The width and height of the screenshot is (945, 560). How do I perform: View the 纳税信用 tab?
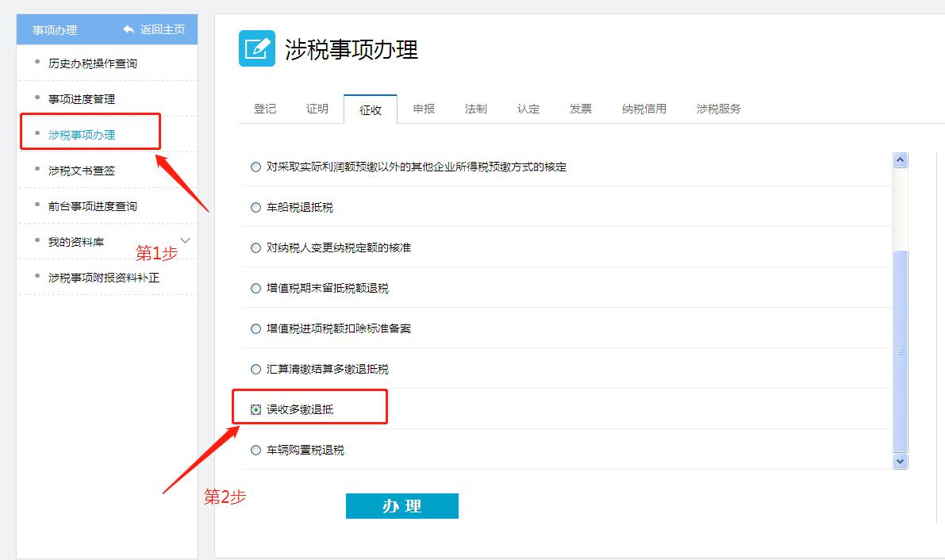[643, 109]
